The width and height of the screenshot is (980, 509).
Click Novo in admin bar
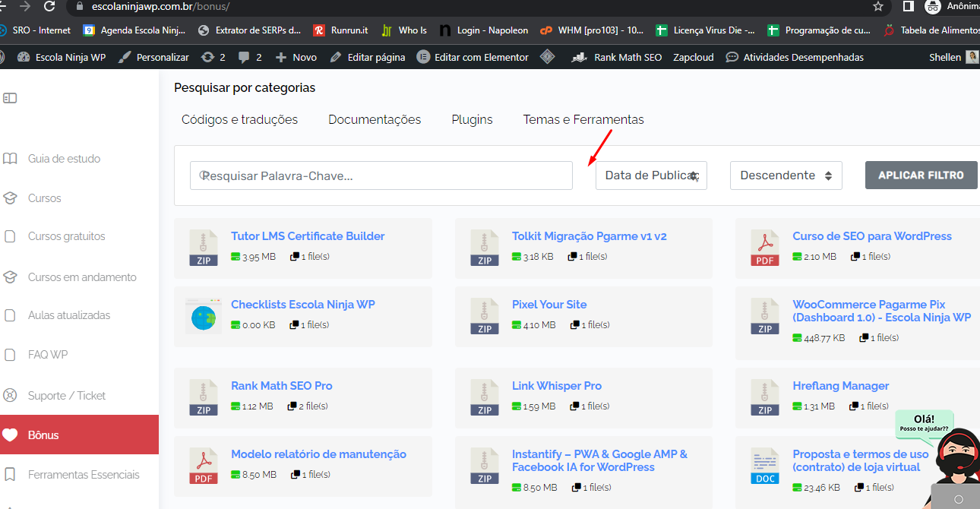(296, 57)
